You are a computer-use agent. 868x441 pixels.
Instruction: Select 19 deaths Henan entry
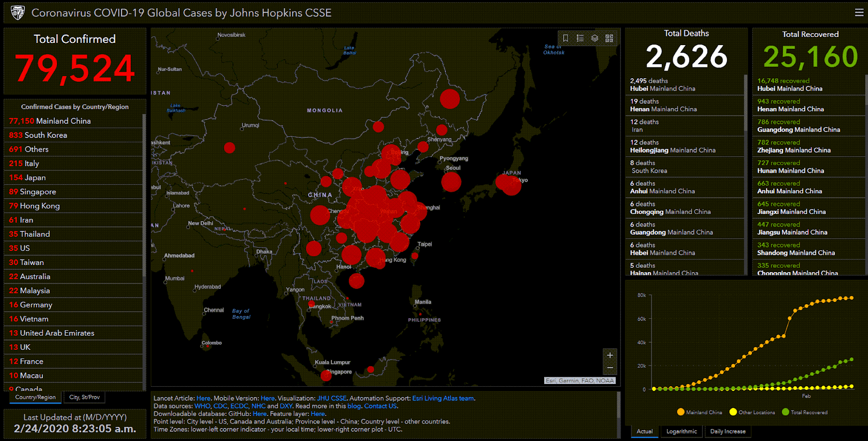tap(685, 105)
